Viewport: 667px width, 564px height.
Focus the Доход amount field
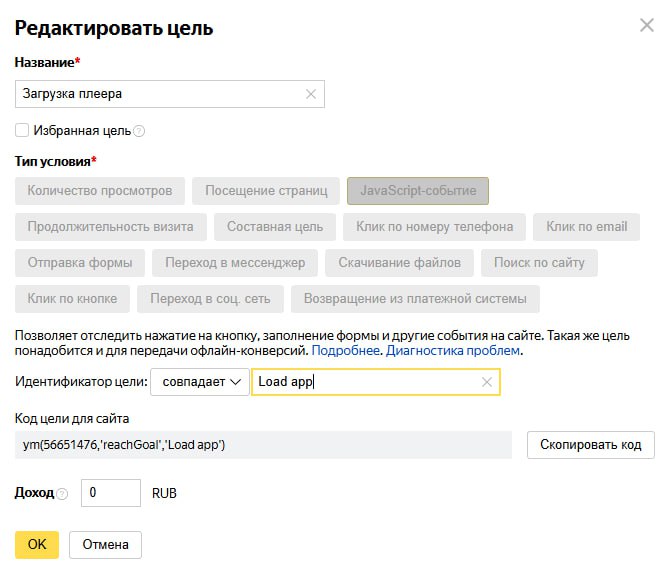(x=111, y=493)
